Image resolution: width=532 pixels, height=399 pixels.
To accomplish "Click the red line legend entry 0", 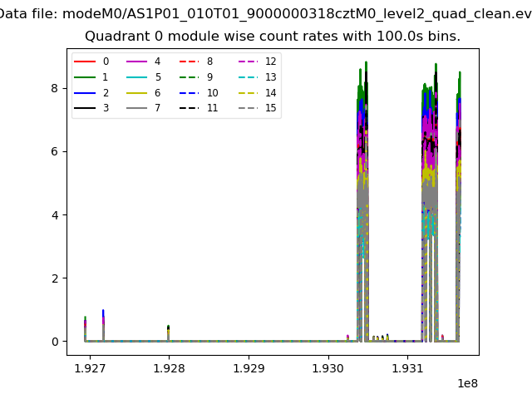I will pos(93,62).
